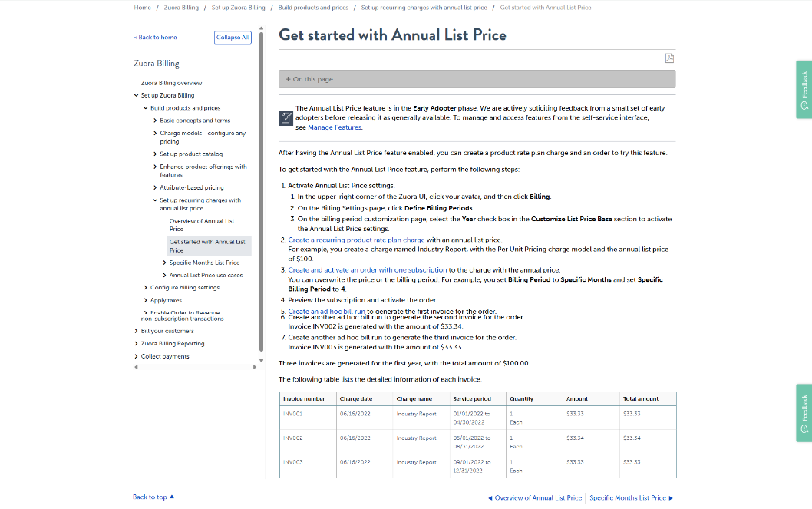Expand Configure billing settings chevron
Viewport: 812px width, 509px height.
pyautogui.click(x=146, y=287)
